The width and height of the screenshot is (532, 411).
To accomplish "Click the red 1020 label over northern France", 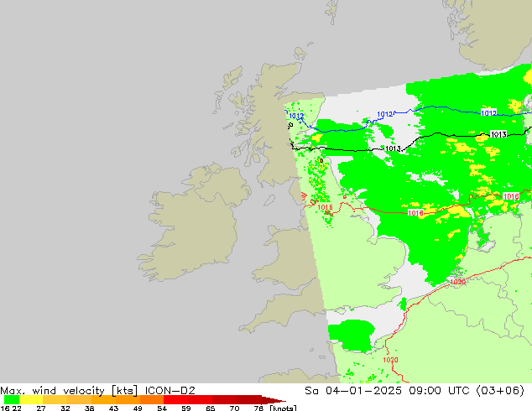I will pos(390,360).
